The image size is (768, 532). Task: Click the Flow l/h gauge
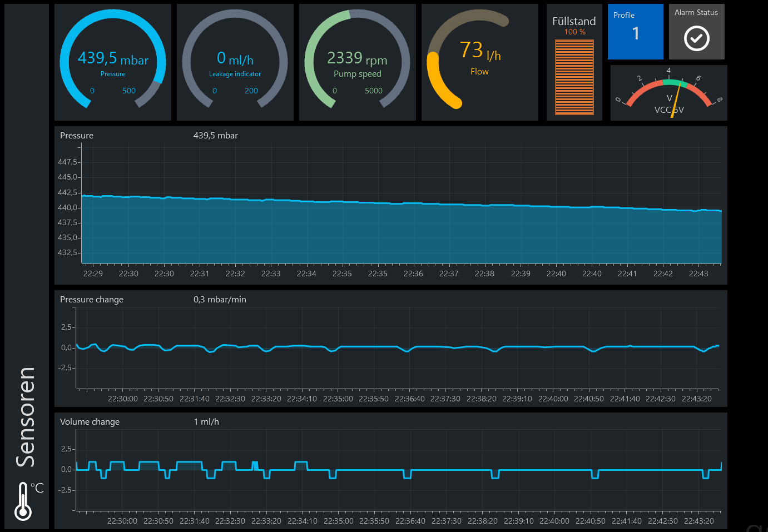(479, 62)
